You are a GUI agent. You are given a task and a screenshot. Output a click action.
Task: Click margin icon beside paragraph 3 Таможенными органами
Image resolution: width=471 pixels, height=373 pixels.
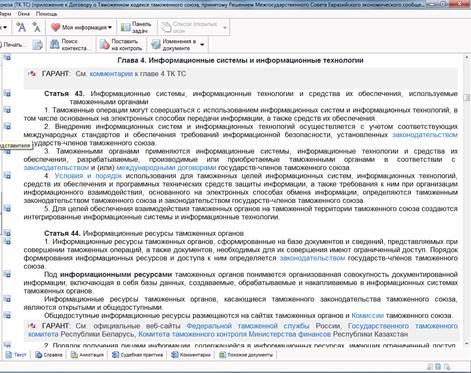(7, 152)
